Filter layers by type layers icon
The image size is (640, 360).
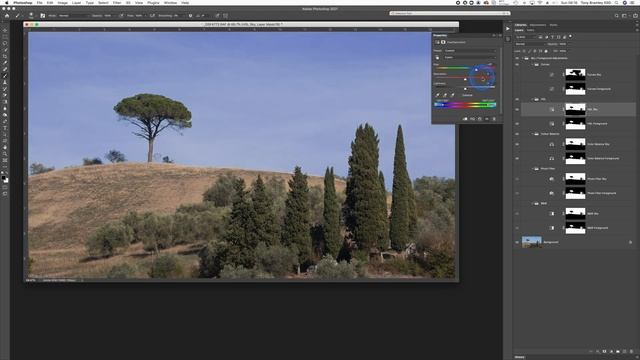pyautogui.click(x=552, y=37)
